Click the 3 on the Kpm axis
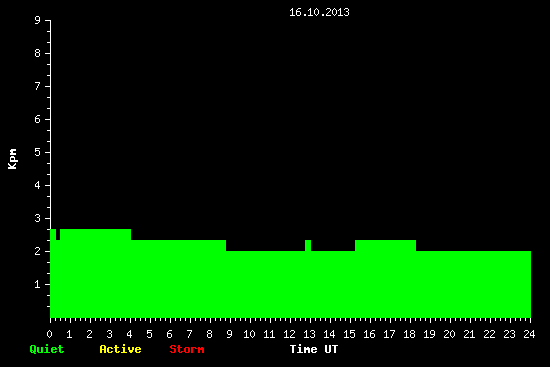550x367 pixels. point(38,218)
